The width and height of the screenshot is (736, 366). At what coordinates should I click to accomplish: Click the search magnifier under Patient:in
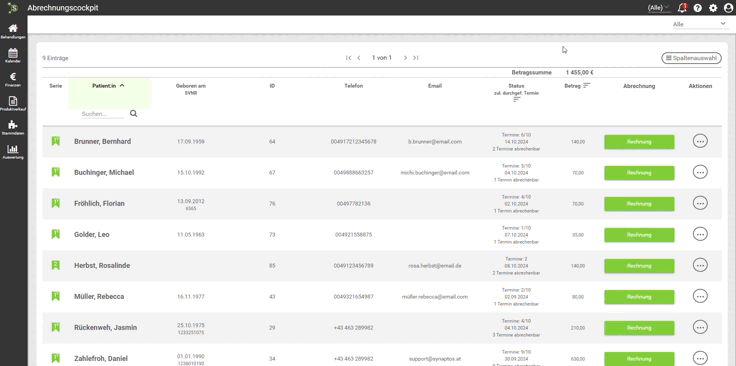[x=134, y=114]
